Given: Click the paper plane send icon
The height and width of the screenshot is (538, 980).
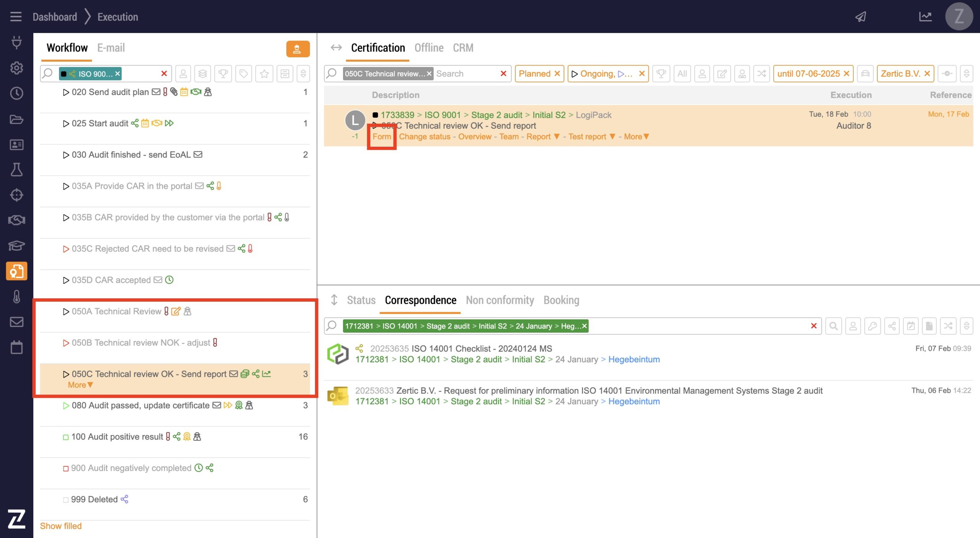Looking at the screenshot, I should pyautogui.click(x=861, y=17).
